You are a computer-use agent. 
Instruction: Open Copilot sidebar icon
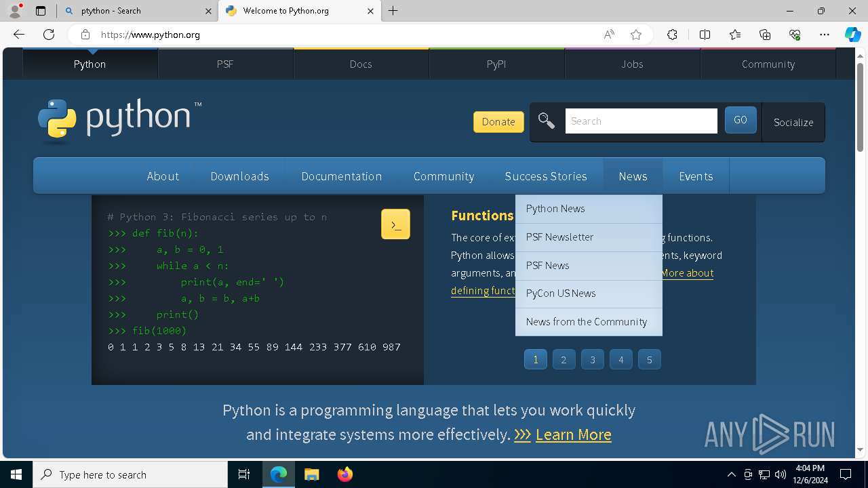pos(852,35)
